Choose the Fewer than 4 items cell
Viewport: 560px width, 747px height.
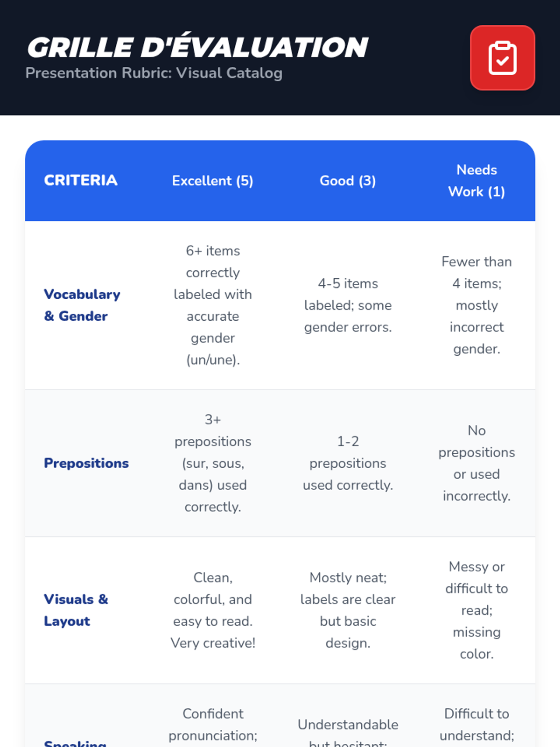476,305
